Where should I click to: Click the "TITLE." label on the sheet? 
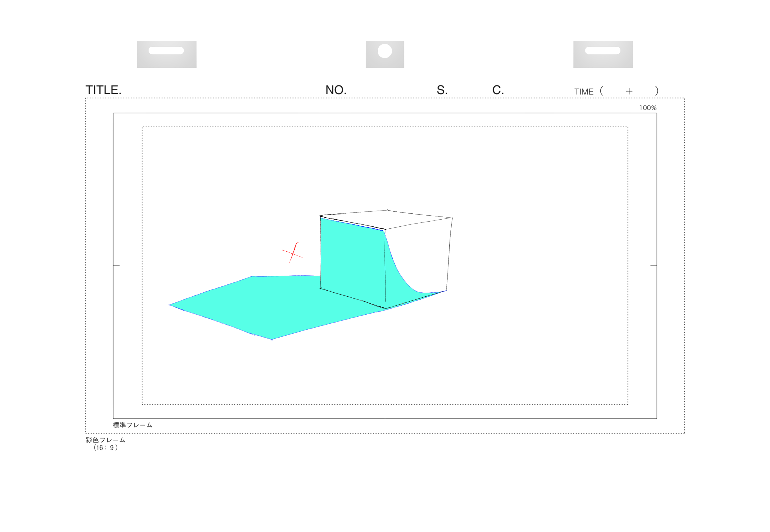click(x=103, y=90)
